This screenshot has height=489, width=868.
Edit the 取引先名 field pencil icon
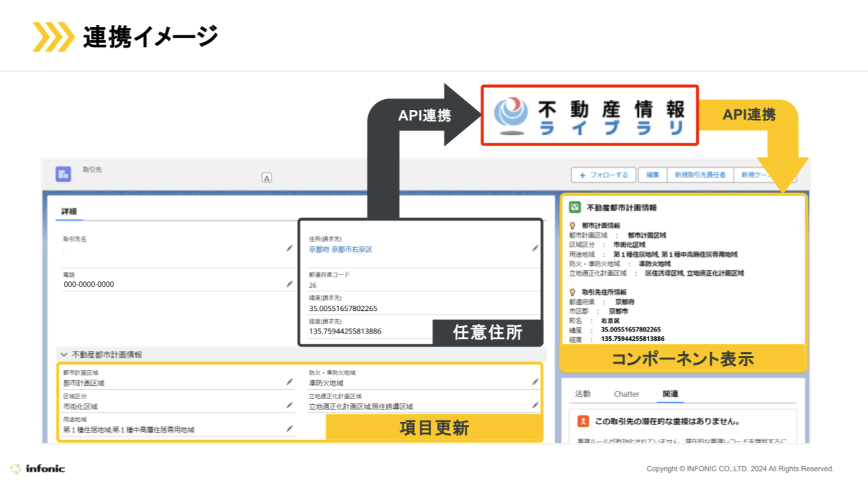(x=290, y=249)
